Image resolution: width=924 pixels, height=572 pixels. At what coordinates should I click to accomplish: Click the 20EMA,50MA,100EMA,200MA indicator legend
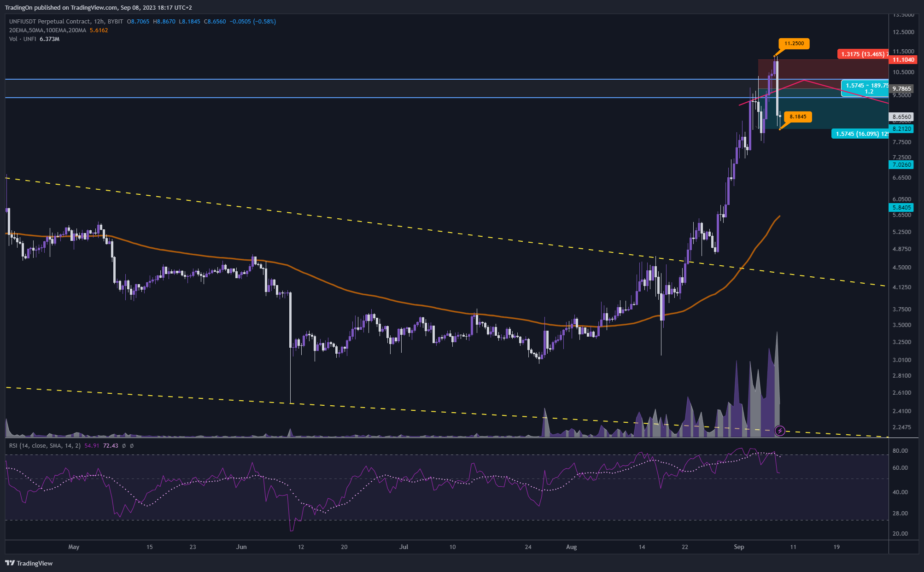pyautogui.click(x=47, y=30)
